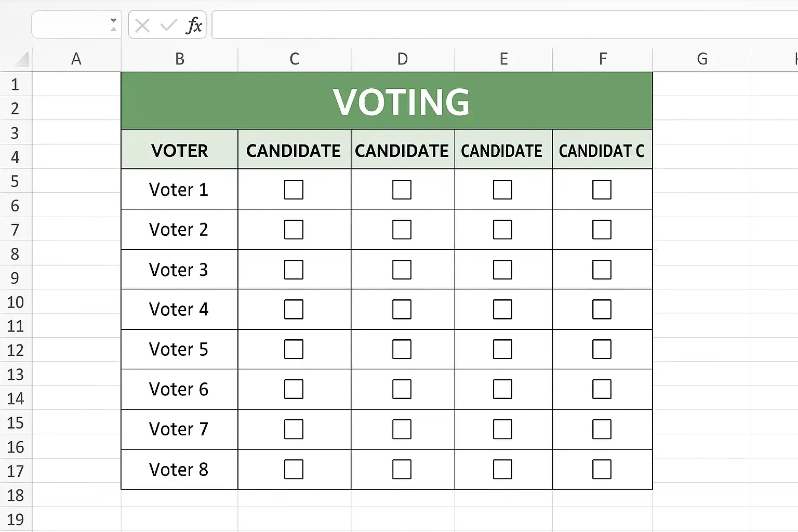Open the Name Box dropdown arrow
Image resolution: width=798 pixels, height=532 pixels.
(x=113, y=24)
